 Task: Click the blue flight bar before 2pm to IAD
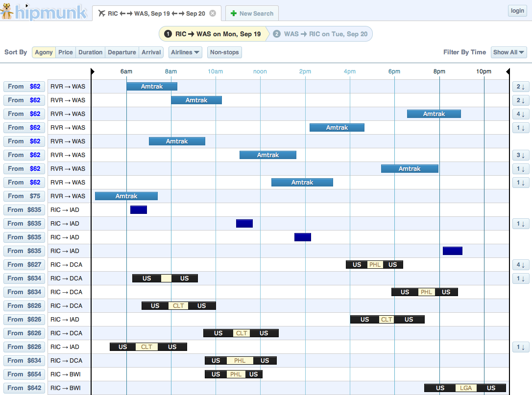coord(303,237)
